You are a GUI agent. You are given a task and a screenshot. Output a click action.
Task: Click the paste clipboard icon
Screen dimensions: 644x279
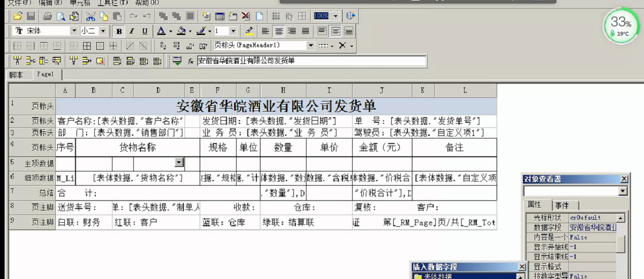tap(117, 16)
